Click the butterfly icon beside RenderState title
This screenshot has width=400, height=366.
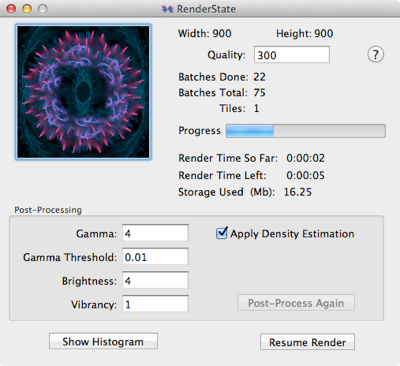click(x=167, y=9)
